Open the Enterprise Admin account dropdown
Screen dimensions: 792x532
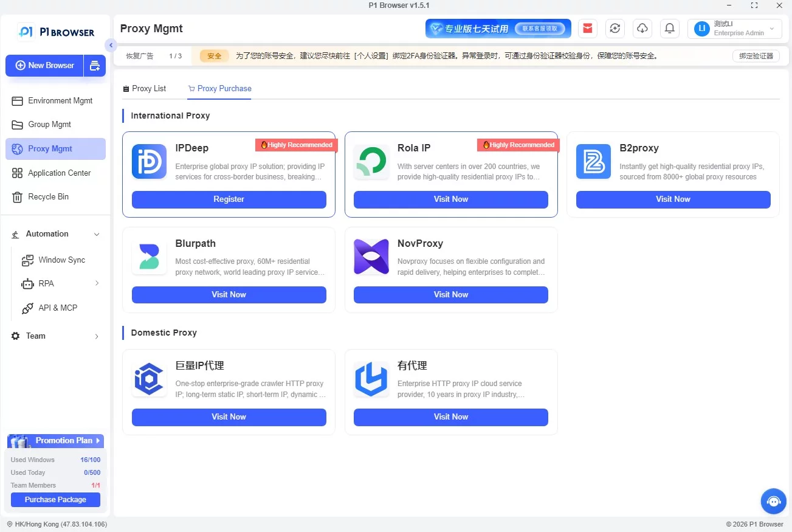tap(734, 29)
